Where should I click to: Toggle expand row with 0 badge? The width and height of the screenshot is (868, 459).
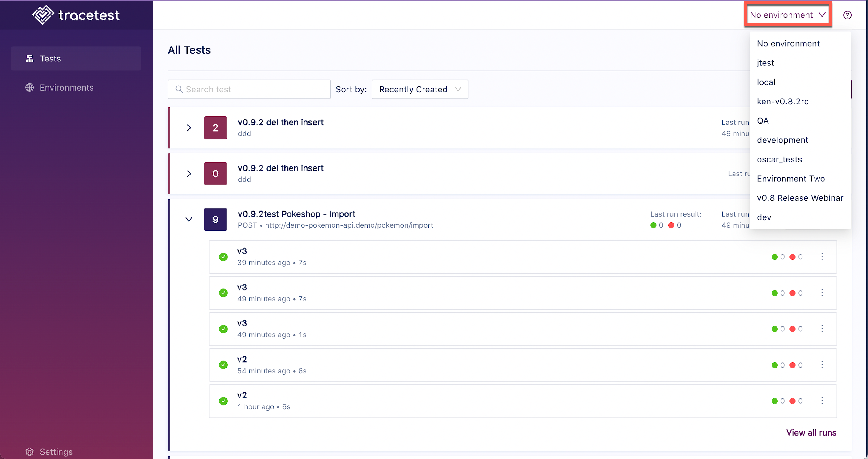coord(189,174)
